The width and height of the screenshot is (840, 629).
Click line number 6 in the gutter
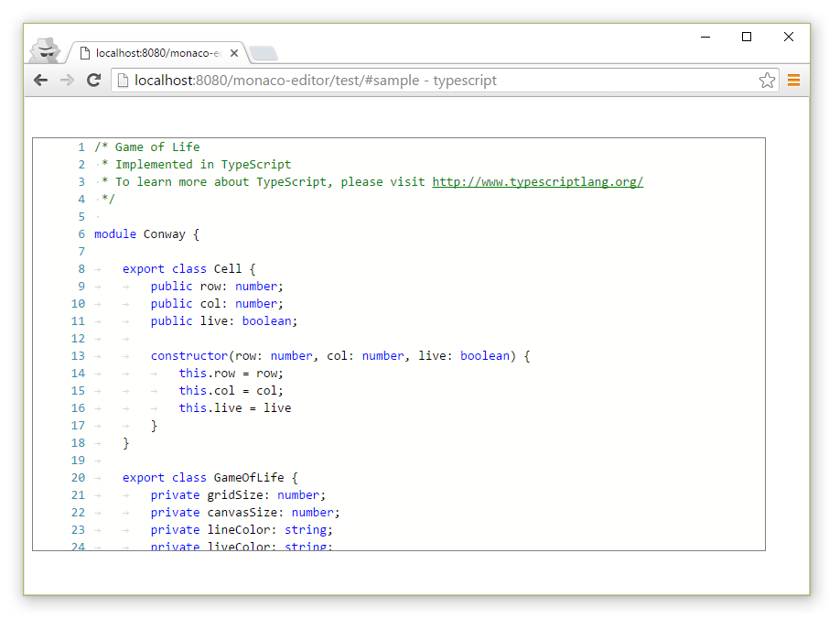tap(81, 233)
